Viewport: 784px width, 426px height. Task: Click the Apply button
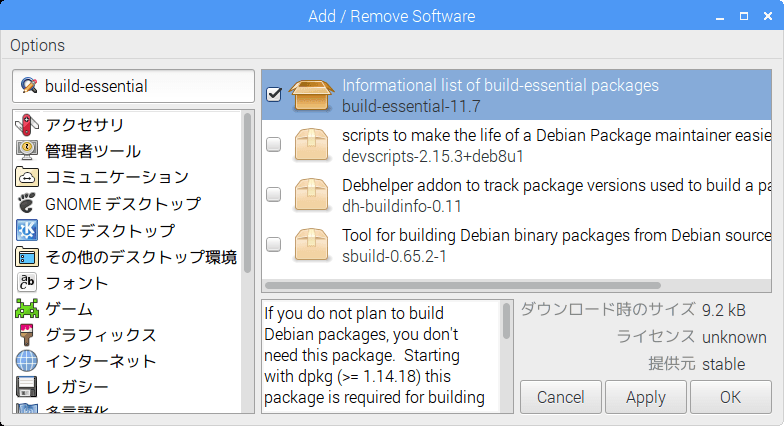pos(646,397)
